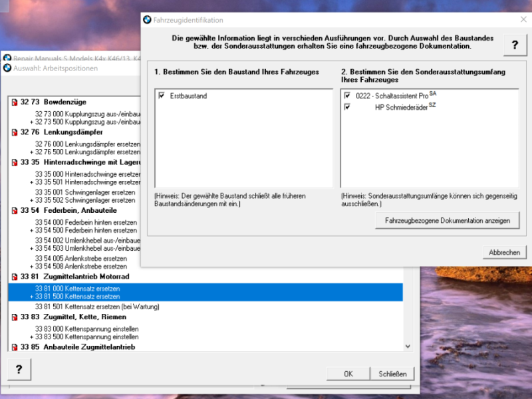The width and height of the screenshot is (532, 399).
Task: Click Fahrzeugbezogene Dokumentation anzeigen button
Action: (448, 221)
